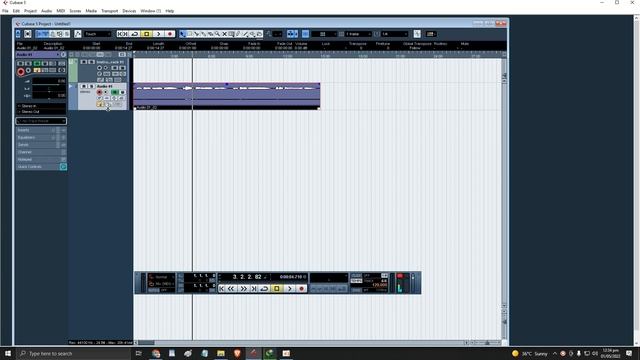Click transport panel Go to Start button

pos(222,289)
